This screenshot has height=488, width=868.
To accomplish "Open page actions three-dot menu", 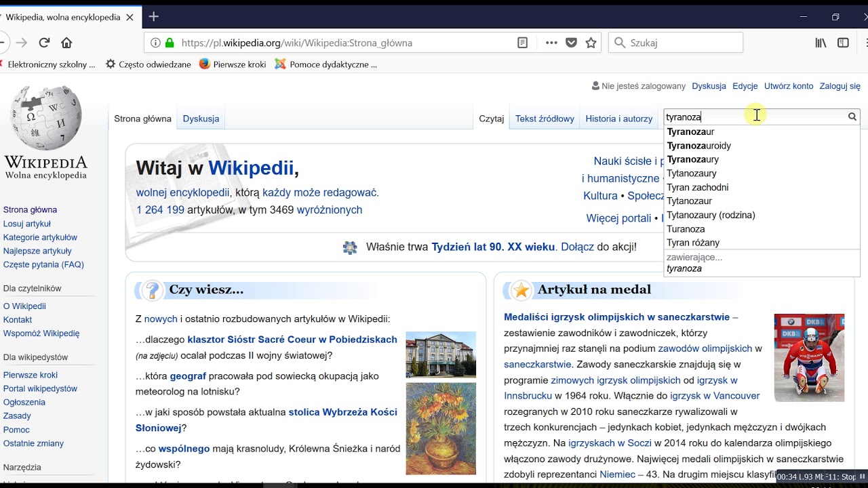I will (x=551, y=43).
